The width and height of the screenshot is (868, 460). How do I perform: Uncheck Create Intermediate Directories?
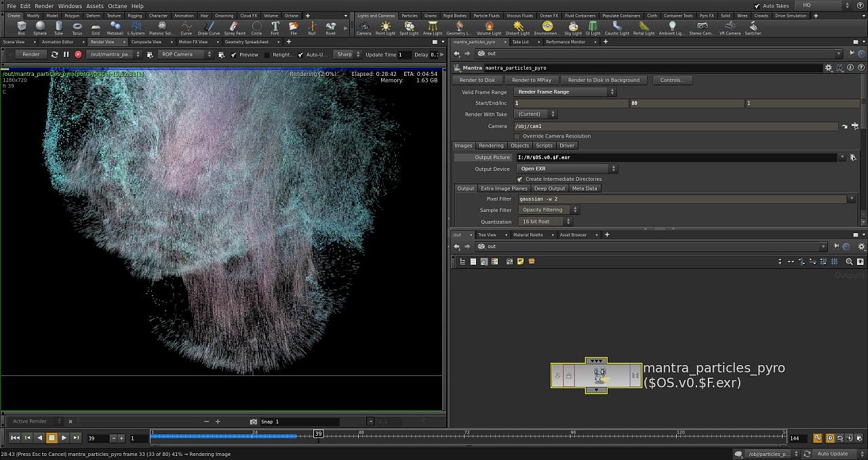point(520,179)
